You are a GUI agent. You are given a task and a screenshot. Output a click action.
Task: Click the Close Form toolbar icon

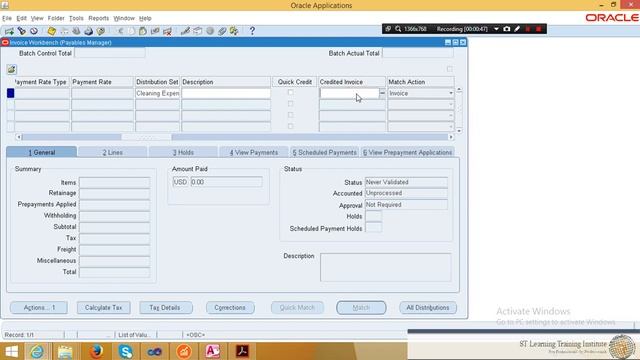point(101,31)
